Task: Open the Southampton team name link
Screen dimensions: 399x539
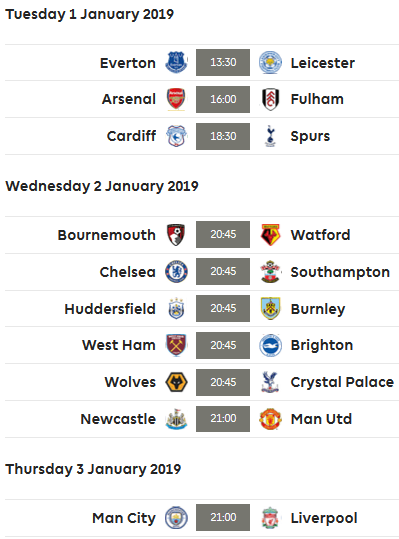Action: coord(340,272)
